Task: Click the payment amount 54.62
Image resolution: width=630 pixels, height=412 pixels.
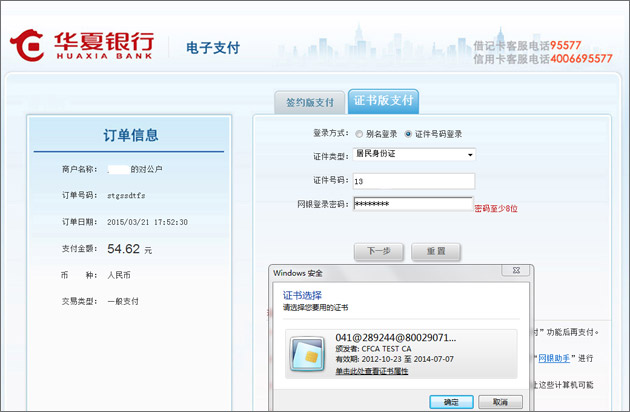Action: point(123,249)
